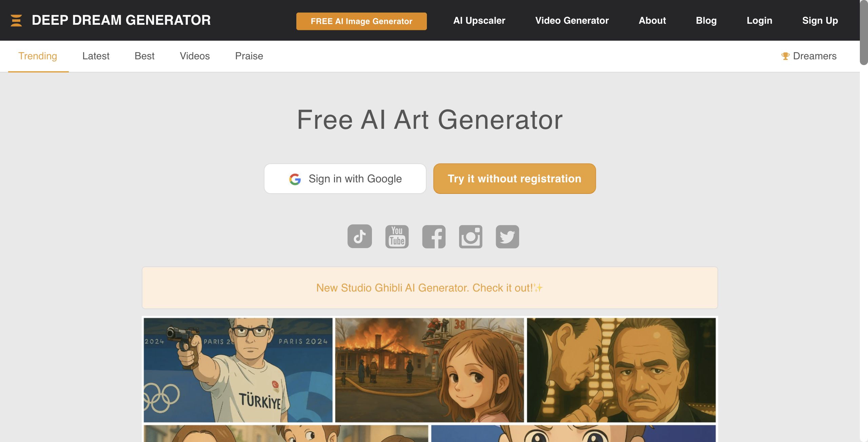Open the TikTok social icon
Screen dimensions: 868x442
point(359,236)
